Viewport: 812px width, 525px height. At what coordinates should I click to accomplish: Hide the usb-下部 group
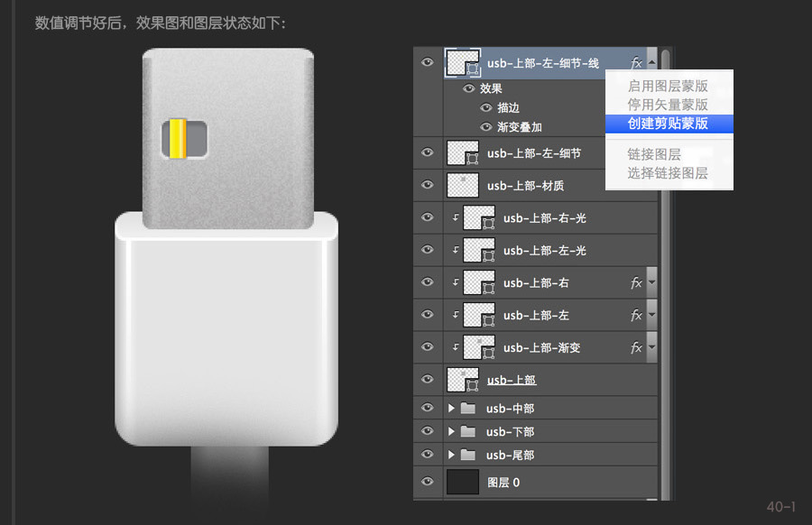click(x=428, y=431)
